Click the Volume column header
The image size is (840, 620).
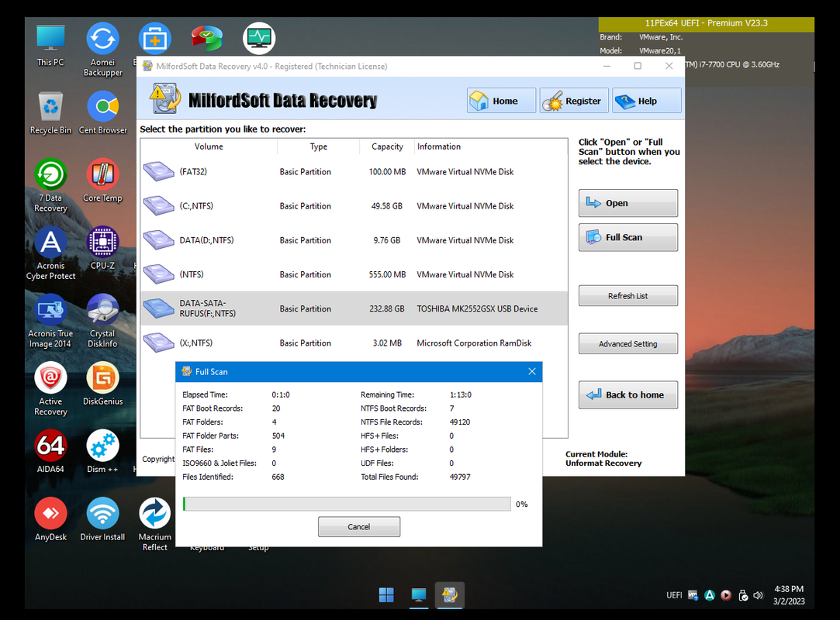tap(209, 146)
